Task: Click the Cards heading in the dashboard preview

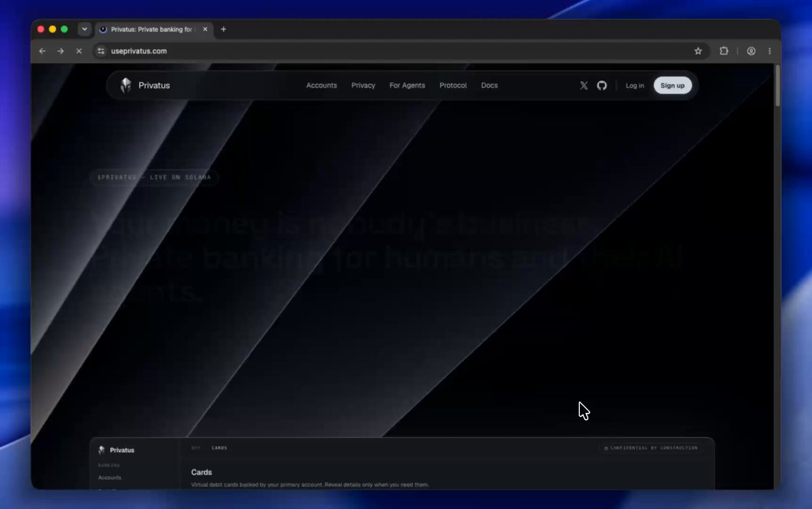Action: pos(202,472)
